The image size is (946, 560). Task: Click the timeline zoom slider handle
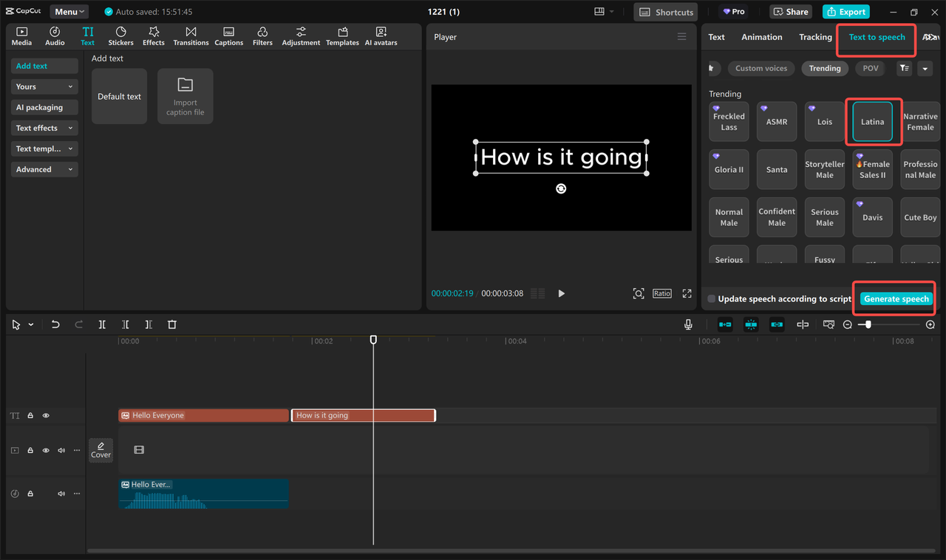868,324
